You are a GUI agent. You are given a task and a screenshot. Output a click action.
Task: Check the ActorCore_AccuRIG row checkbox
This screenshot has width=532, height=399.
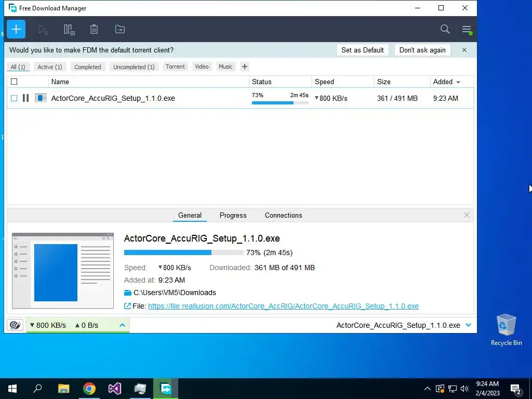tap(14, 98)
